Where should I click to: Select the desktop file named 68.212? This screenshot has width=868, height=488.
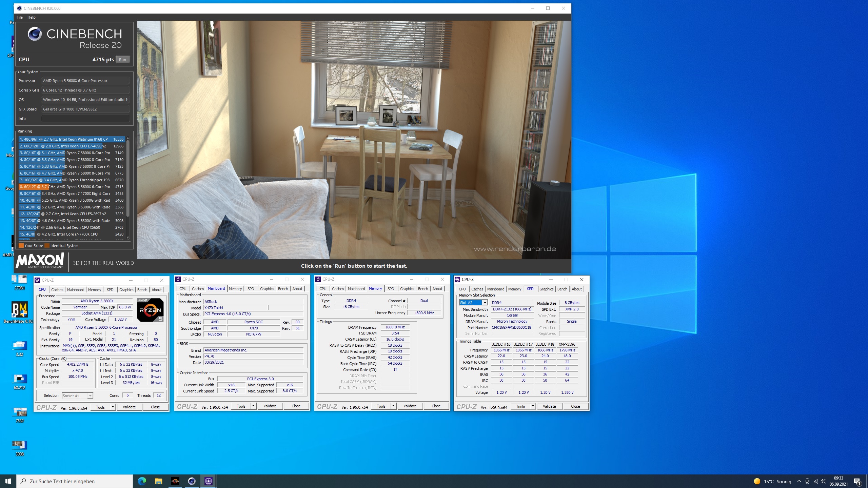[x=19, y=382]
